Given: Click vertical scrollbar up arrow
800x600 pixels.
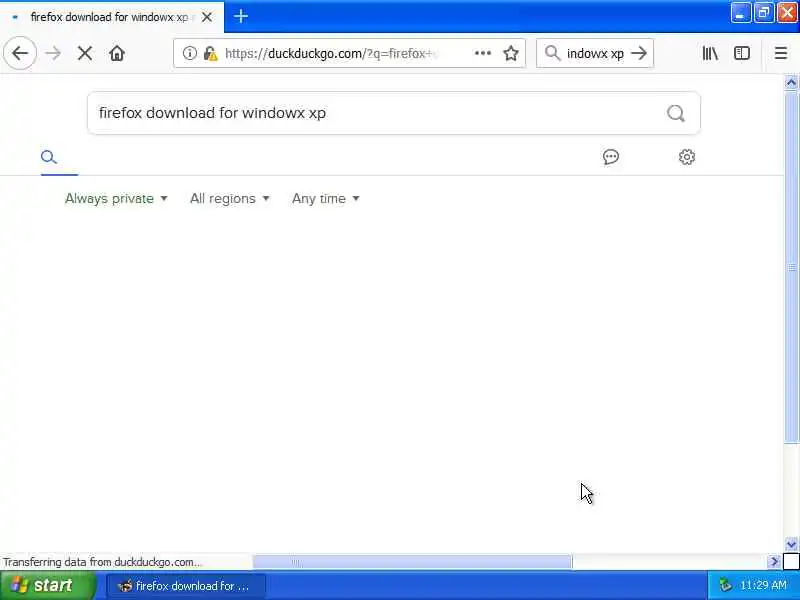Looking at the screenshot, I should (791, 82).
